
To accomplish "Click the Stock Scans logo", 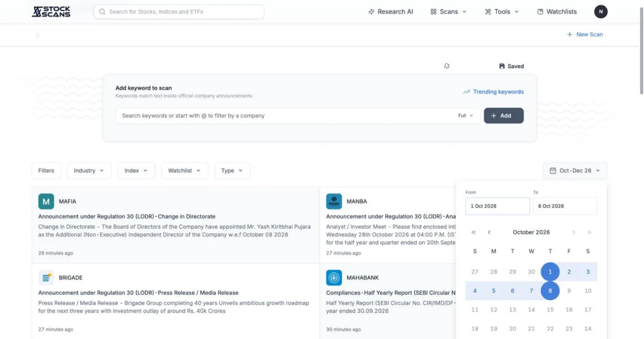I will click(51, 12).
